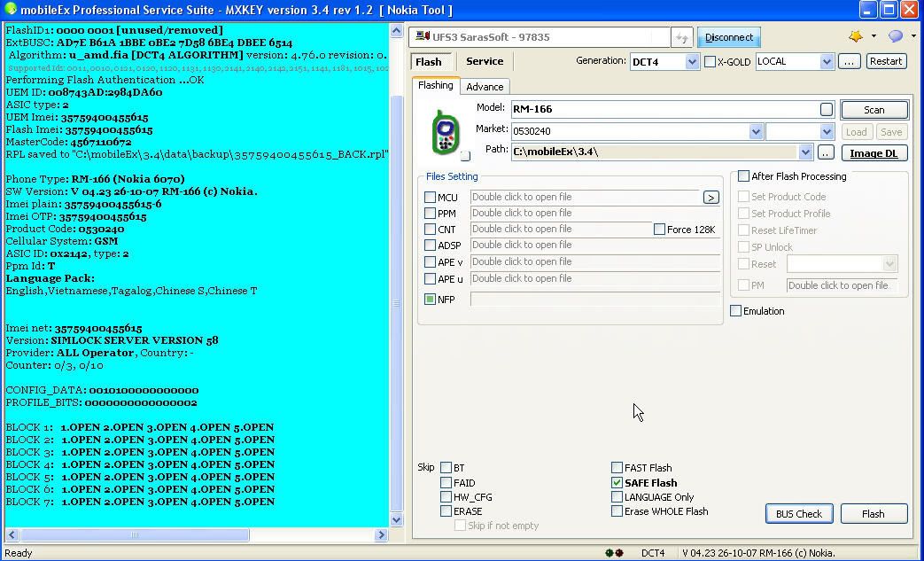Click the MCU 'Double click to open file' field
Screen dimensions: 924x561
pyautogui.click(x=586, y=197)
